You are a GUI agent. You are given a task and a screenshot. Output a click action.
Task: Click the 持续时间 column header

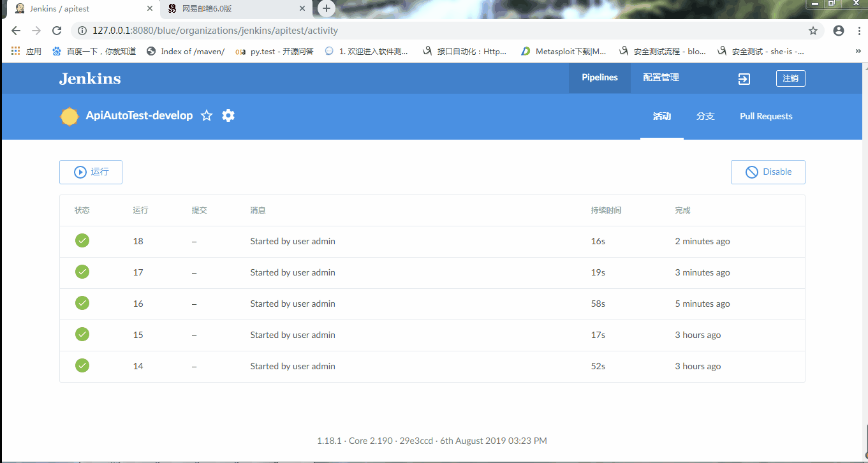click(x=606, y=210)
